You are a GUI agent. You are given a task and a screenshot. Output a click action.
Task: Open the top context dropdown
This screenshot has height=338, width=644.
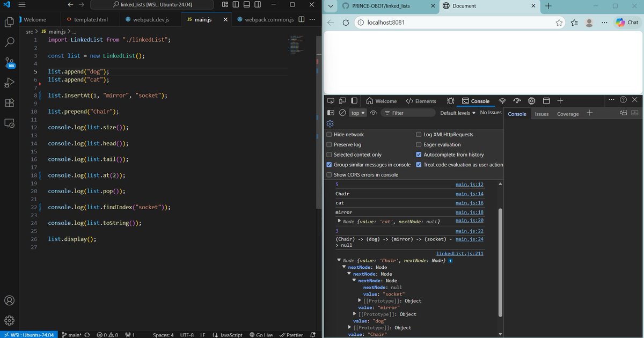(x=358, y=113)
